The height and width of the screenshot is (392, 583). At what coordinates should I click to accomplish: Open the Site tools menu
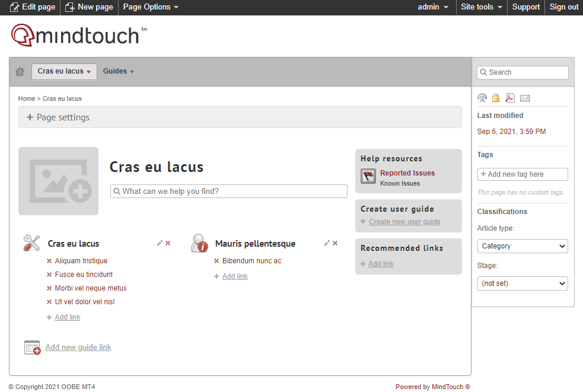tap(482, 7)
